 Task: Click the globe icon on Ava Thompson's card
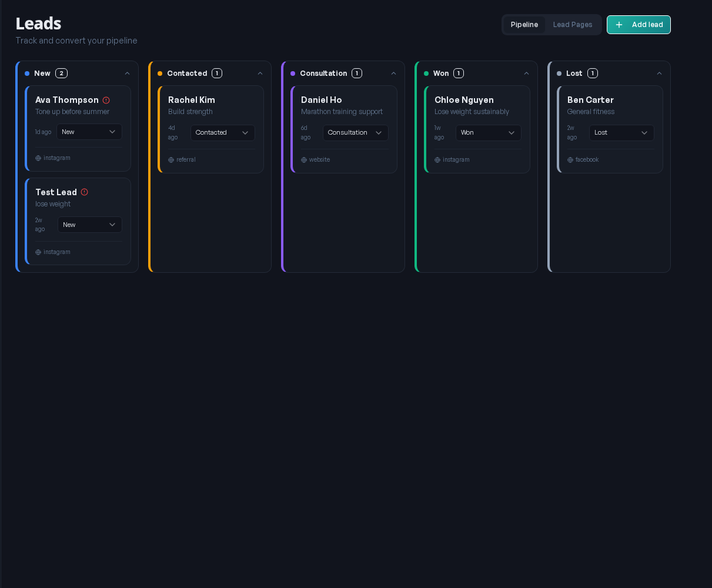click(38, 158)
